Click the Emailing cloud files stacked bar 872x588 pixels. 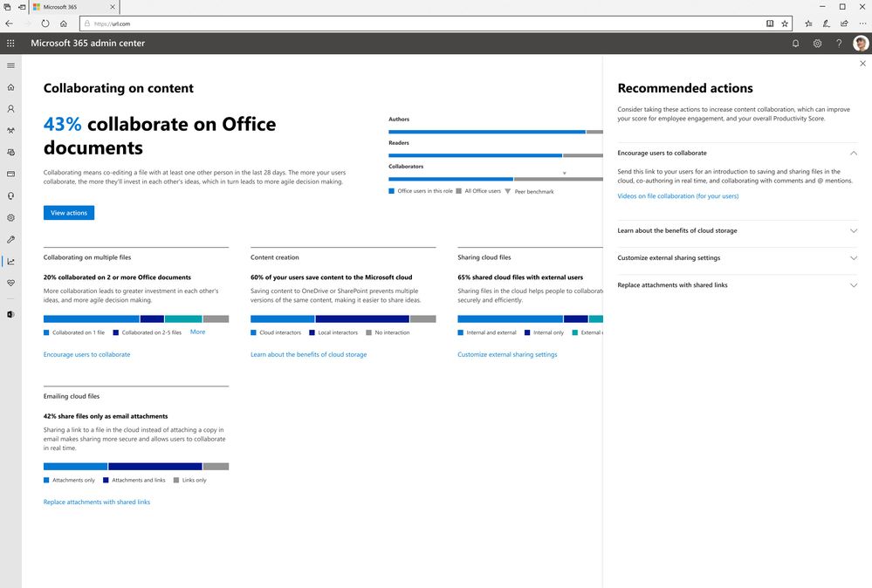pyautogui.click(x=136, y=466)
